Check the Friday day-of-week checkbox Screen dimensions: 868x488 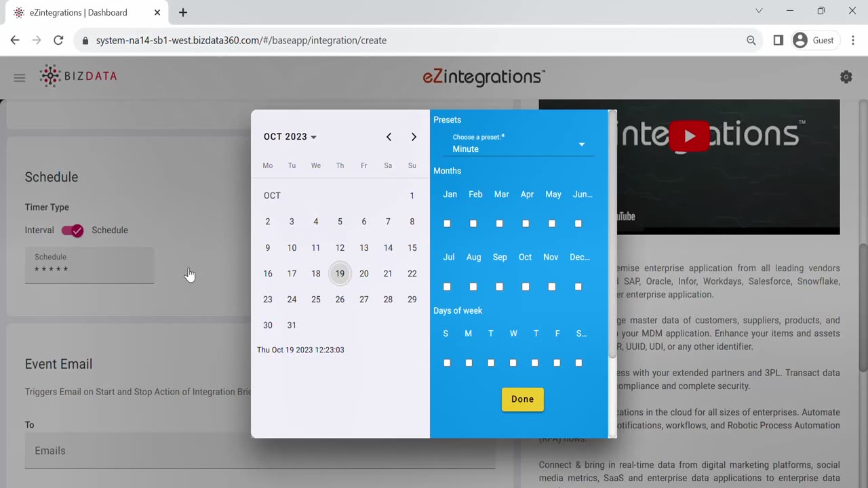[557, 363]
